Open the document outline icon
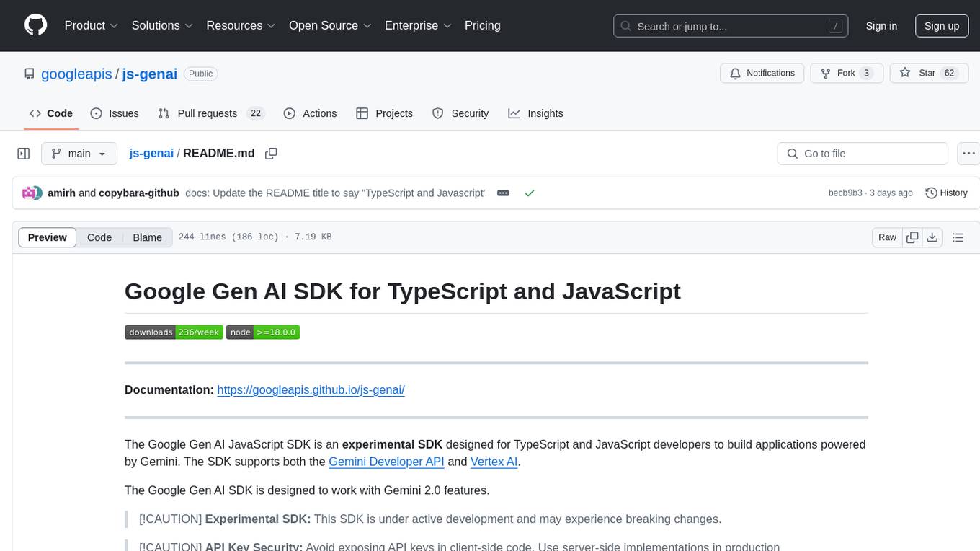This screenshot has width=980, height=551. (x=958, y=237)
